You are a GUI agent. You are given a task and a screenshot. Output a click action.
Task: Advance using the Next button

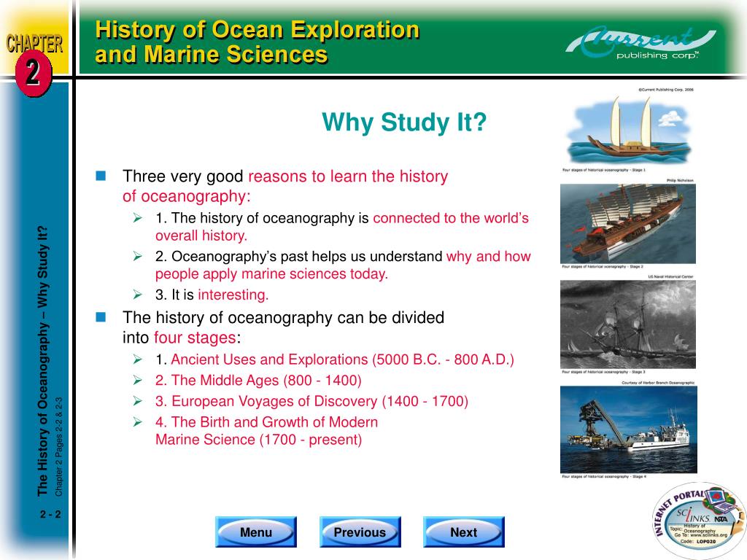tap(463, 532)
